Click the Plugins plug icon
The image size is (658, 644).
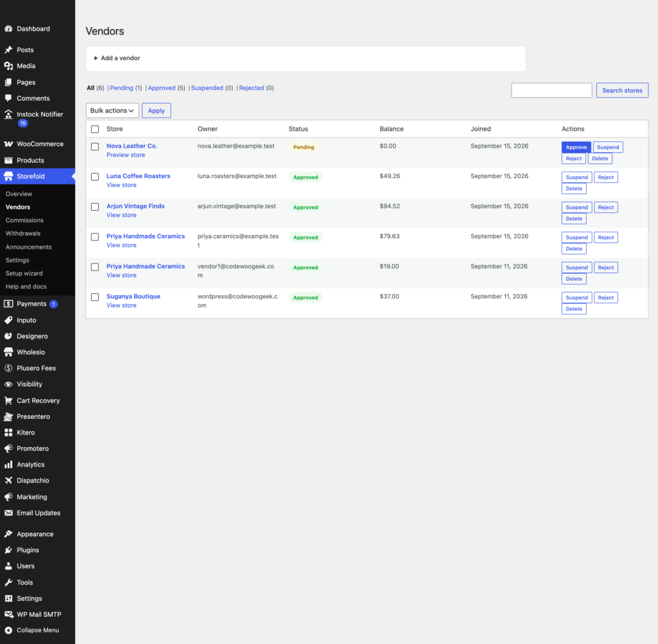click(8, 550)
